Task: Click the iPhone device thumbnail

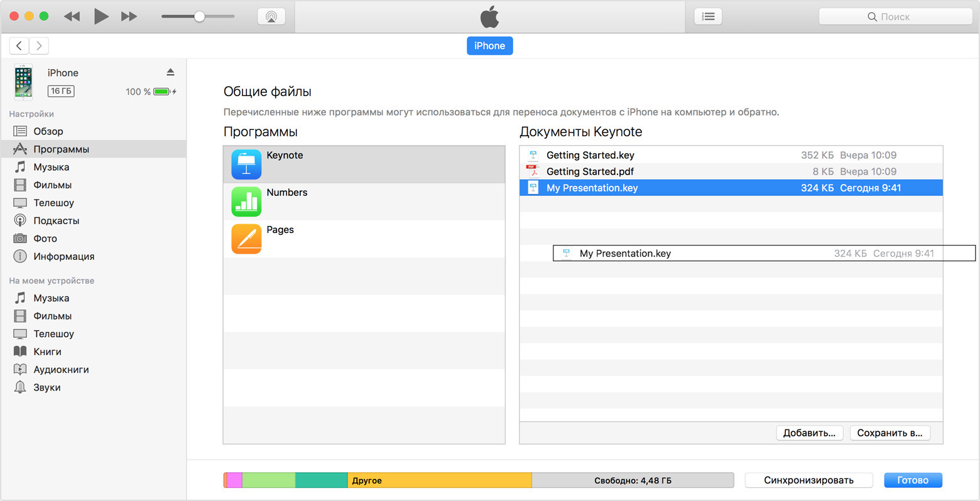Action: 23,82
